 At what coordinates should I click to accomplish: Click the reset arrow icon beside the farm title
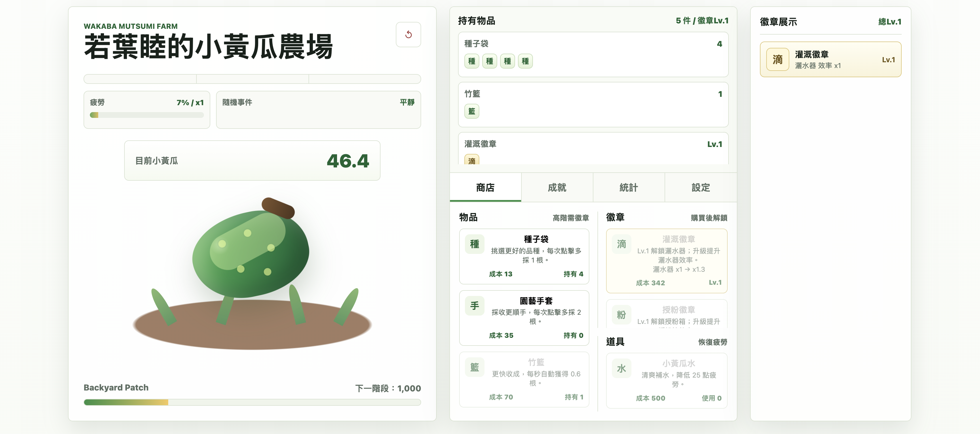click(408, 35)
